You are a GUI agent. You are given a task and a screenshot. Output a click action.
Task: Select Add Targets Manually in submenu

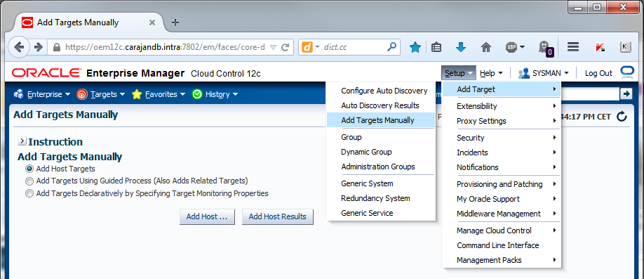pyautogui.click(x=381, y=120)
